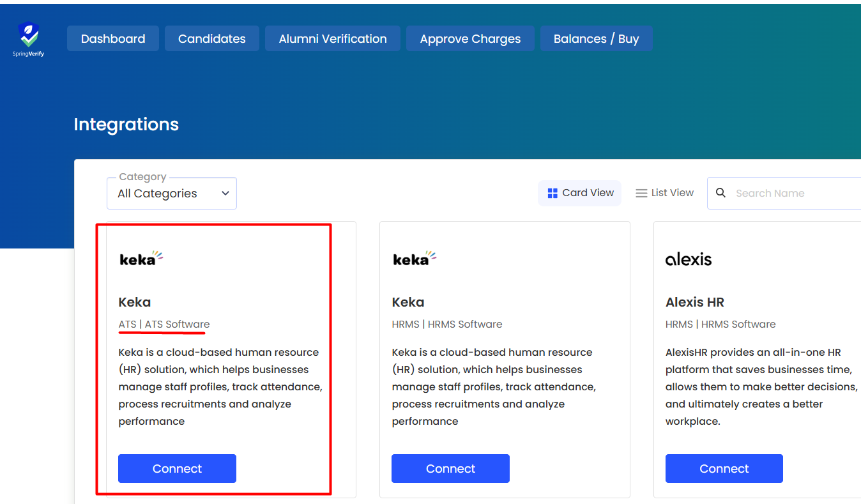Click Keka HRMS card description text
This screenshot has width=861, height=504.
[x=494, y=386]
